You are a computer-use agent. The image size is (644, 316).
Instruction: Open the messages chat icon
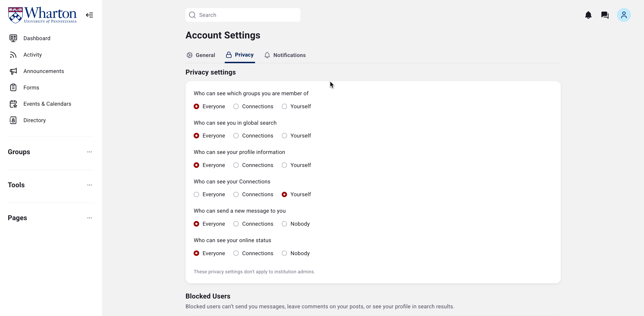point(605,15)
